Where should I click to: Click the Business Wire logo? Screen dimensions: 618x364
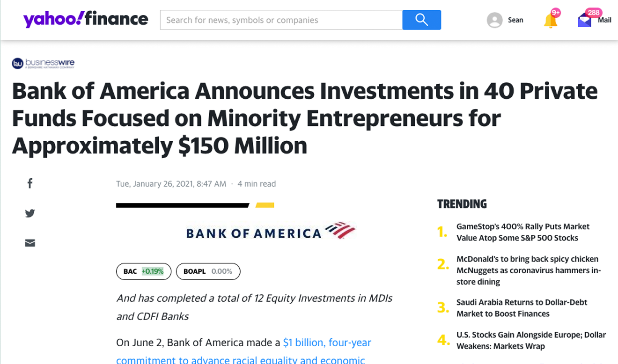43,63
